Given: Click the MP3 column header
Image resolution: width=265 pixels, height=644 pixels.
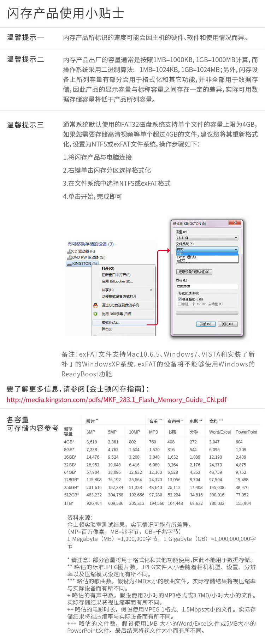Looking at the screenshot, I should point(154,432).
